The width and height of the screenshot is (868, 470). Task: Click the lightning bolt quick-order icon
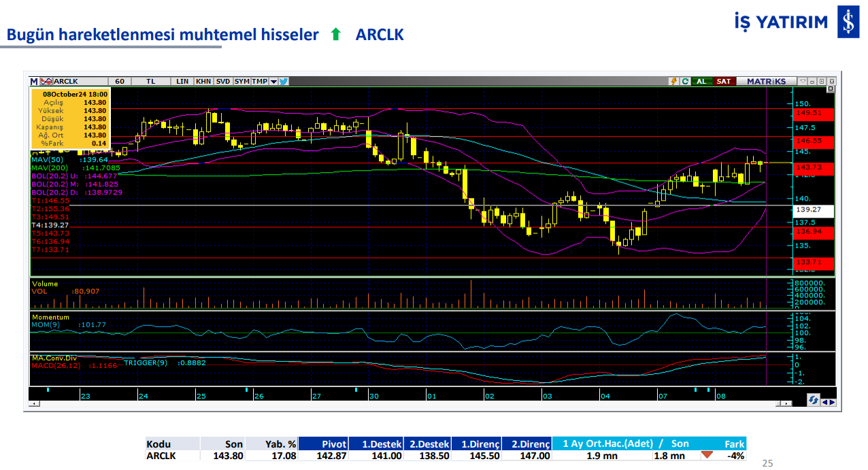coord(674,81)
